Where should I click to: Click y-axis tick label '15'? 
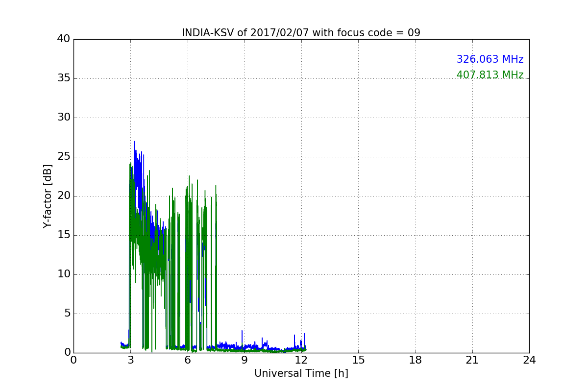pos(64,235)
